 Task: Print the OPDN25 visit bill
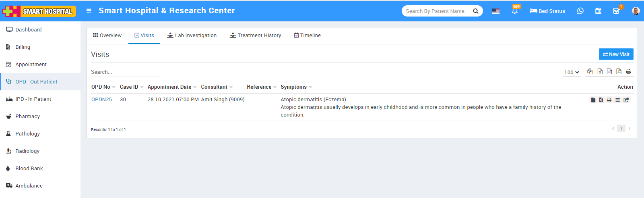pyautogui.click(x=609, y=100)
